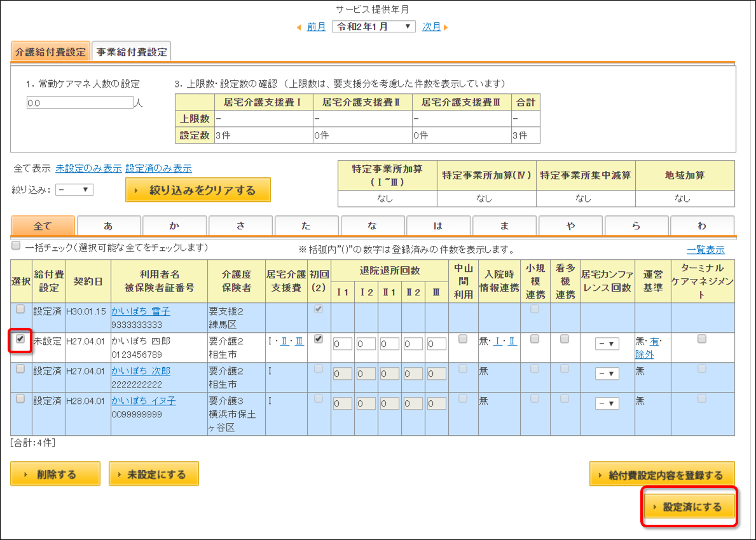Toggle 初回 checkbox in 四郎 row
Viewport: 756px width, 540px height.
pyautogui.click(x=318, y=339)
